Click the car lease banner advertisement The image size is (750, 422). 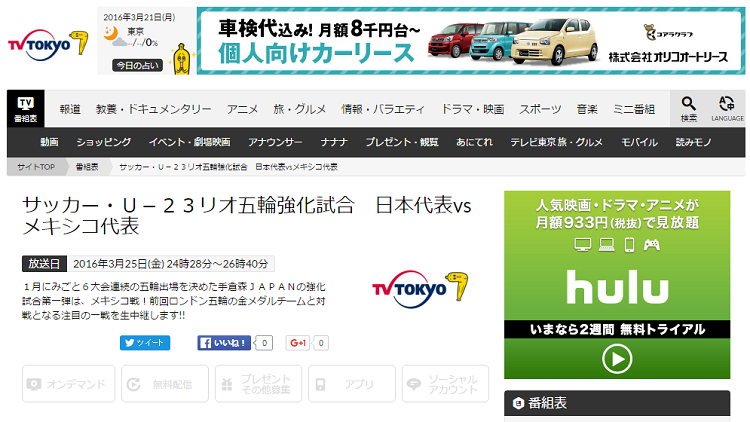pos(470,41)
